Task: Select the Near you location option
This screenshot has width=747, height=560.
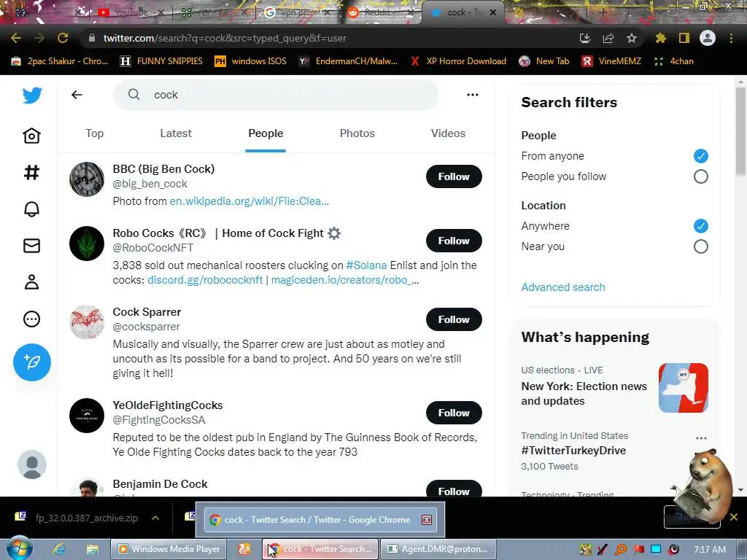Action: pyautogui.click(x=701, y=246)
